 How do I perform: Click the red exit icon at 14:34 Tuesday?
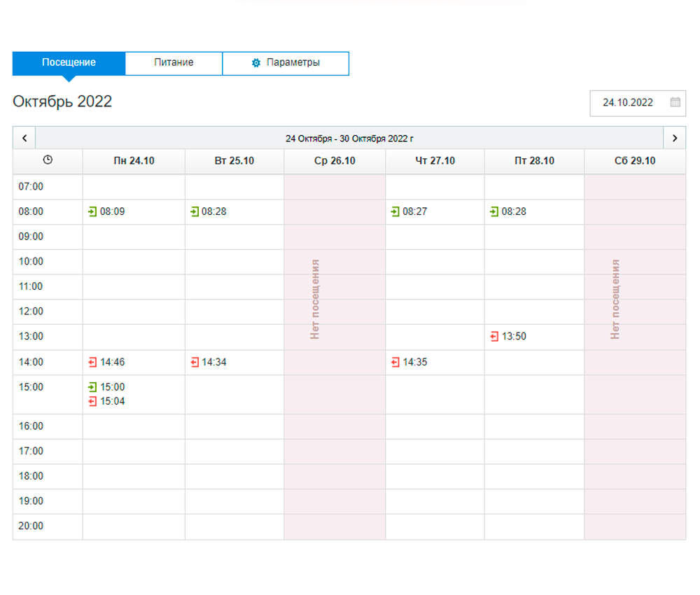tap(195, 362)
